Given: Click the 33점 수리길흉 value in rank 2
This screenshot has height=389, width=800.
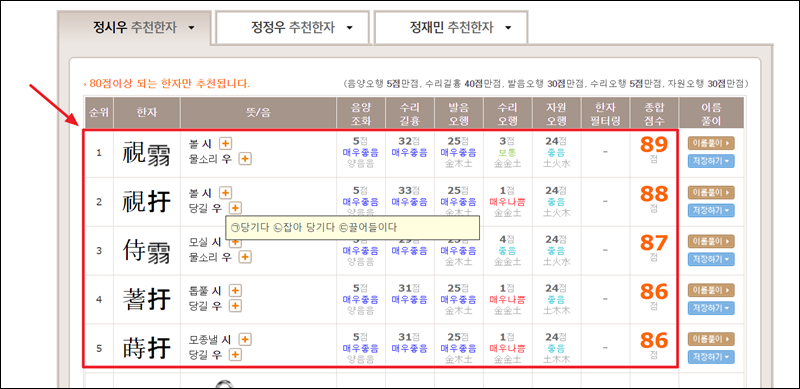Looking at the screenshot, I should 409,190.
